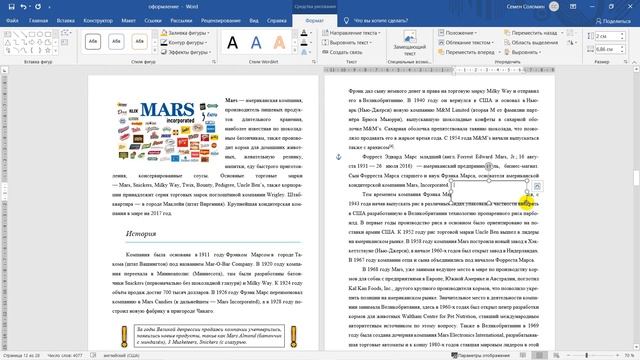Open Выровнять текст dropdown
The height and width of the screenshot is (360, 640).
347,42
